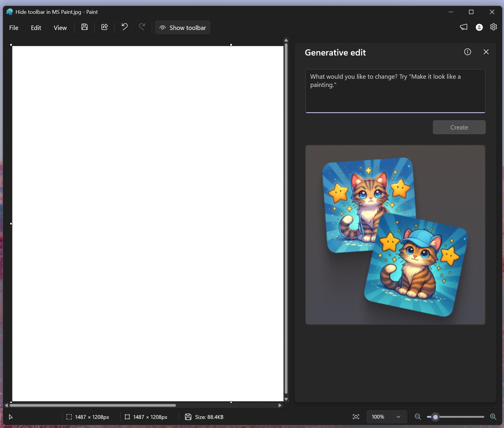Click the Save icon in toolbar
Image resolution: width=504 pixels, height=428 pixels.
tap(84, 27)
